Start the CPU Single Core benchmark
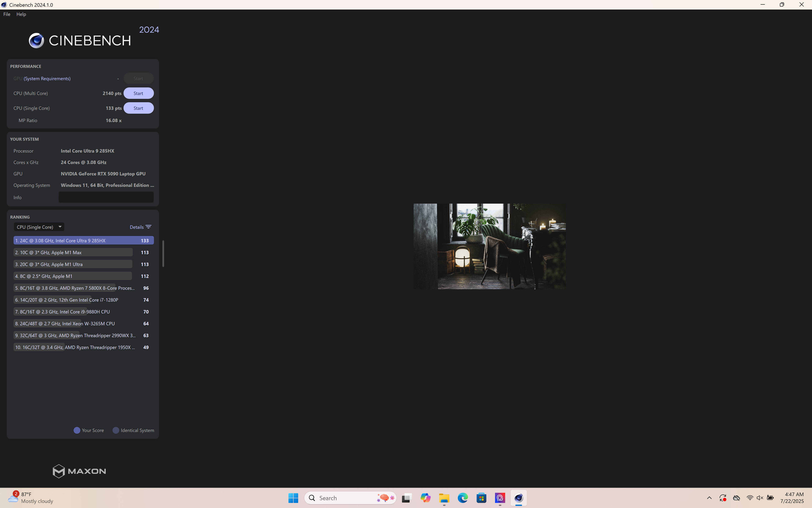 coord(139,108)
